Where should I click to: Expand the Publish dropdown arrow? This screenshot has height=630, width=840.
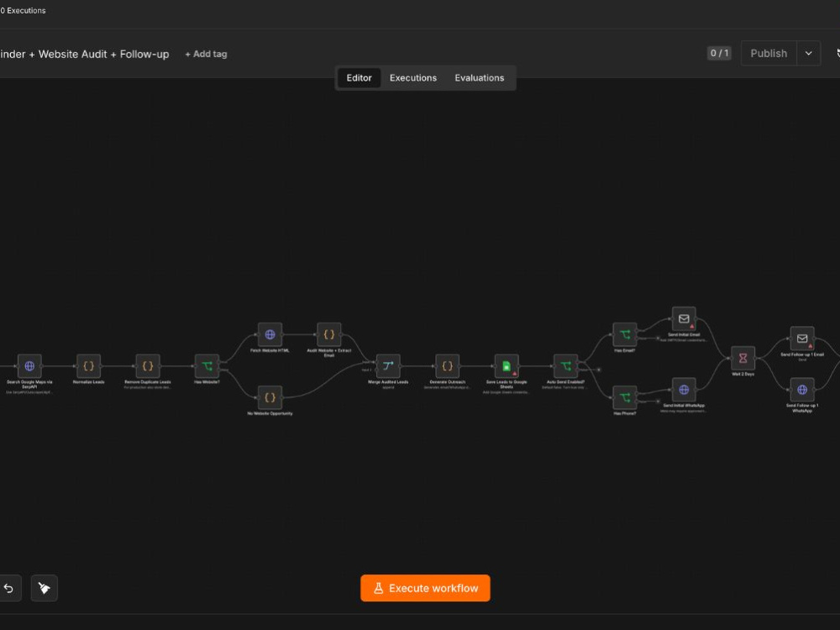pos(808,54)
